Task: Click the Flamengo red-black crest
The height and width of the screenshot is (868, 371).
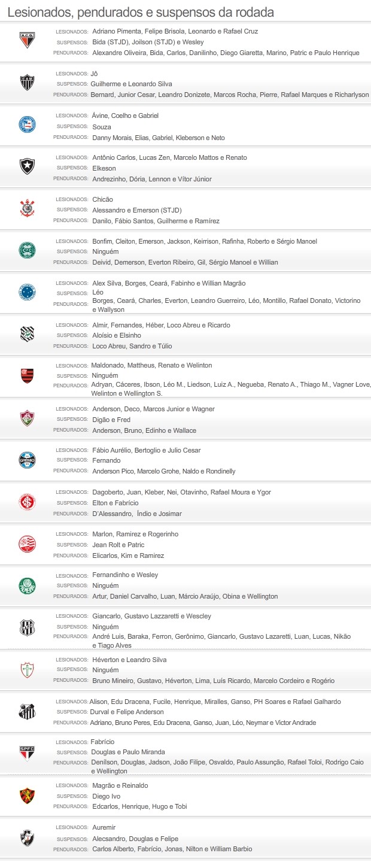Action: (28, 376)
